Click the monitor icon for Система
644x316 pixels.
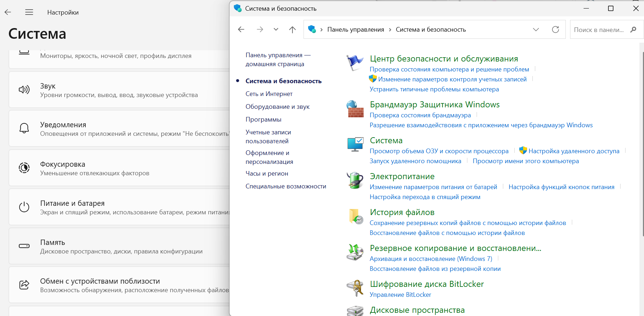355,144
